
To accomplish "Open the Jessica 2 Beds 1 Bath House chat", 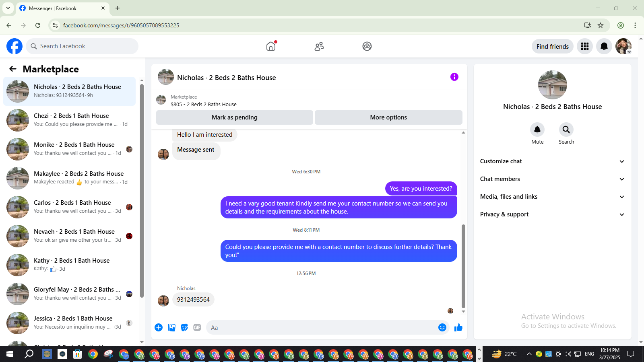I will coord(69,323).
